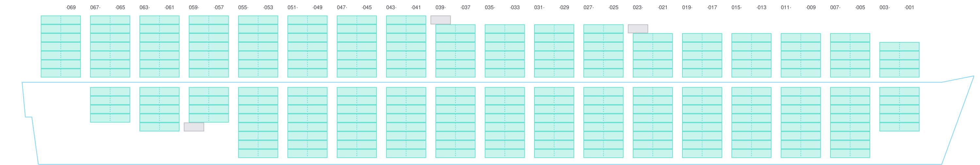Image resolution: width=980 pixels, height=165 pixels.
Task: Select the on-deck block for bays 055-053
Action: click(258, 47)
